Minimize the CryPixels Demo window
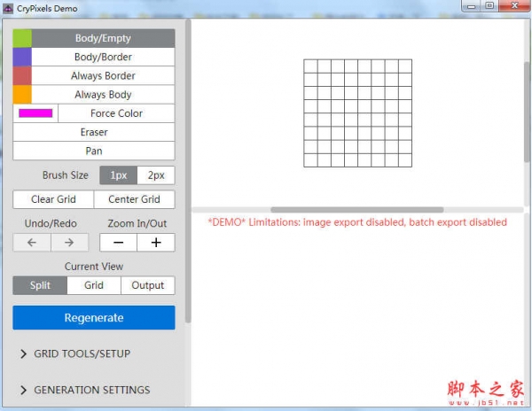The height and width of the screenshot is (411, 532). click(x=472, y=6)
